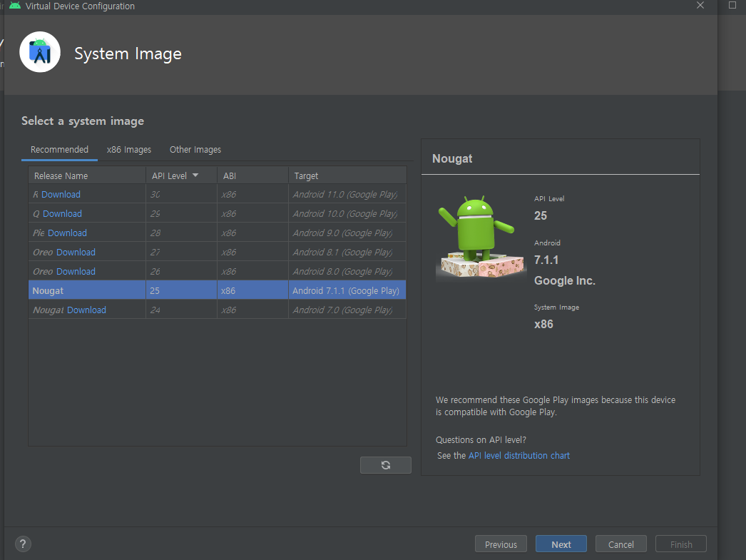Viewport: 746px width, 560px height.
Task: Open the help question mark icon
Action: pyautogui.click(x=23, y=544)
